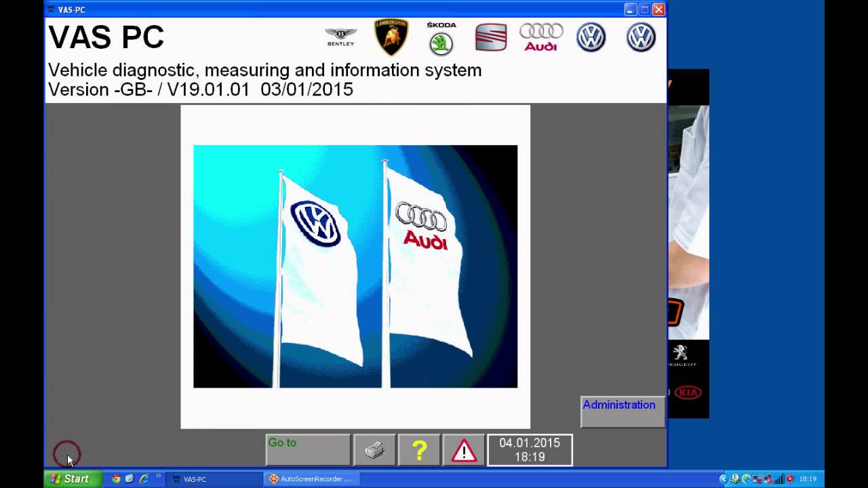Image resolution: width=868 pixels, height=488 pixels.
Task: Click the middle quick launch icon
Action: [130, 479]
